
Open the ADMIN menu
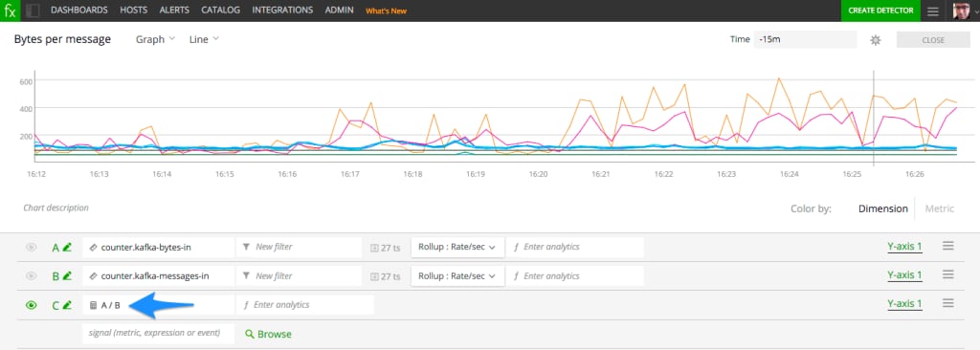click(340, 11)
